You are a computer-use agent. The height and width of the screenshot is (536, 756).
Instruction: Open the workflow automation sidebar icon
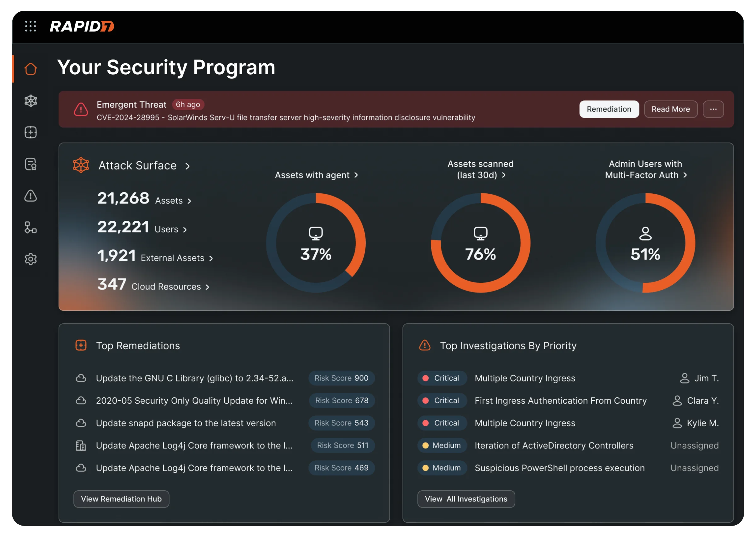pos(30,227)
